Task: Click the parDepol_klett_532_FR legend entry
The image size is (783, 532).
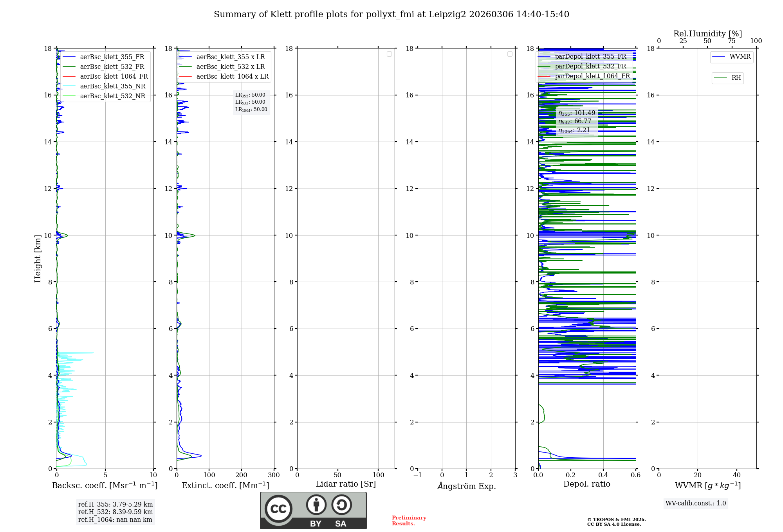Action: click(x=590, y=66)
